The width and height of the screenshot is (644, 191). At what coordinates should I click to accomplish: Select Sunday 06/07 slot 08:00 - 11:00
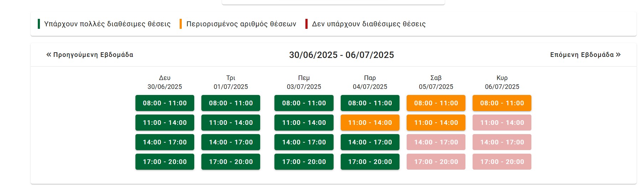point(502,103)
